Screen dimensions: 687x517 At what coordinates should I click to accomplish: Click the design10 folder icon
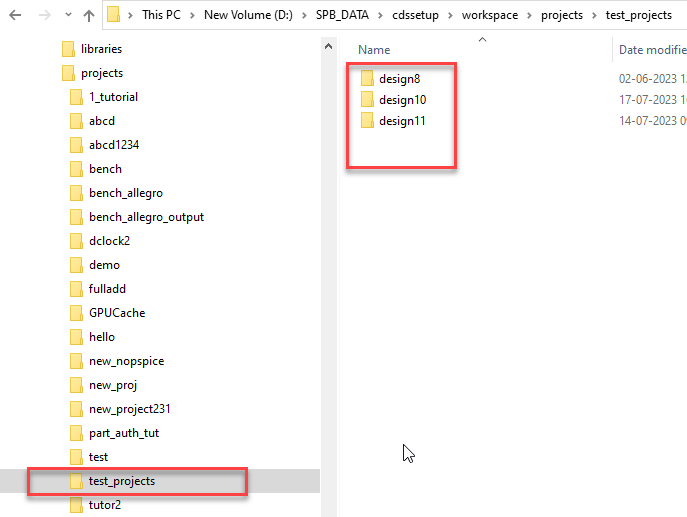tap(367, 99)
